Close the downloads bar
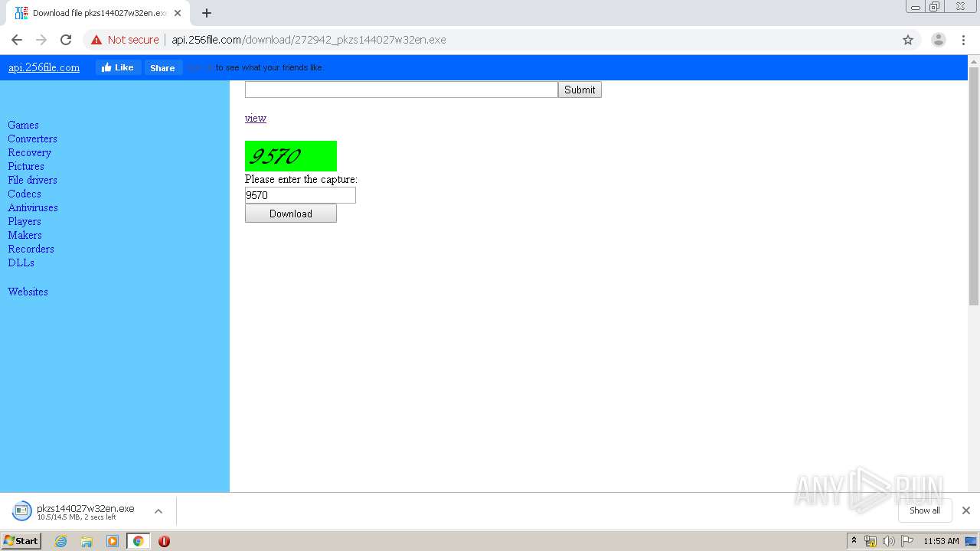Viewport: 980px width, 551px height. tap(965, 510)
